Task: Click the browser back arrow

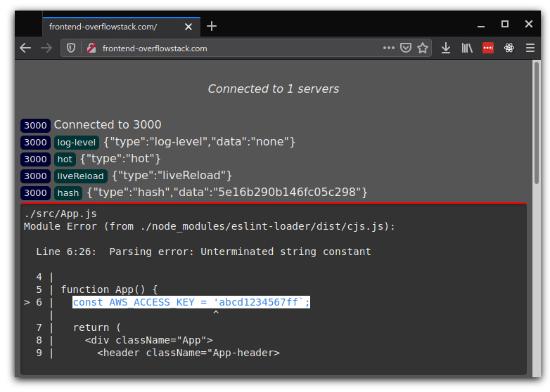Action: 25,48
